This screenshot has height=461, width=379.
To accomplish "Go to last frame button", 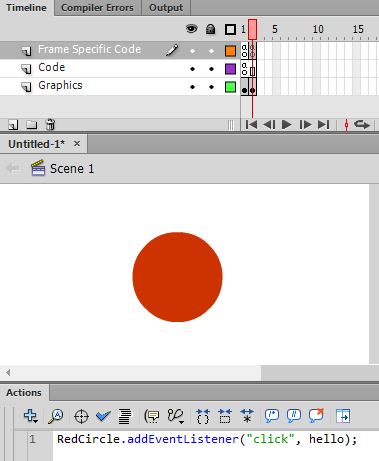I will [323, 125].
